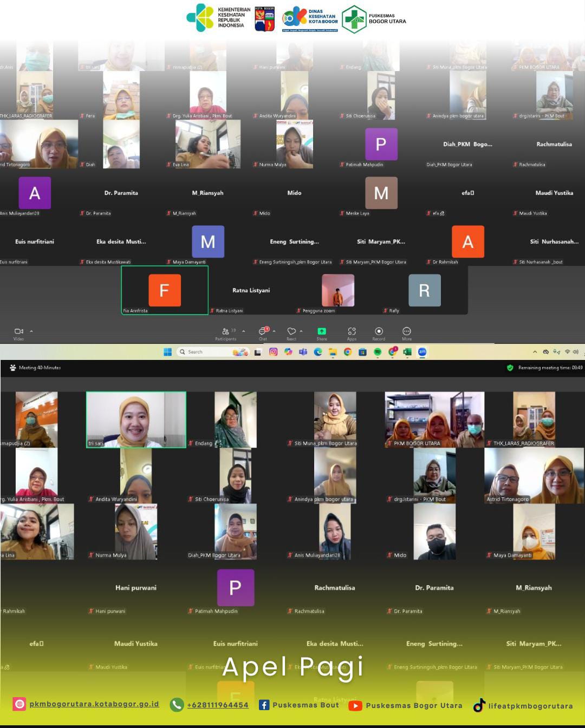Show hidden icons in system tray
This screenshot has width=585, height=728.
[535, 352]
